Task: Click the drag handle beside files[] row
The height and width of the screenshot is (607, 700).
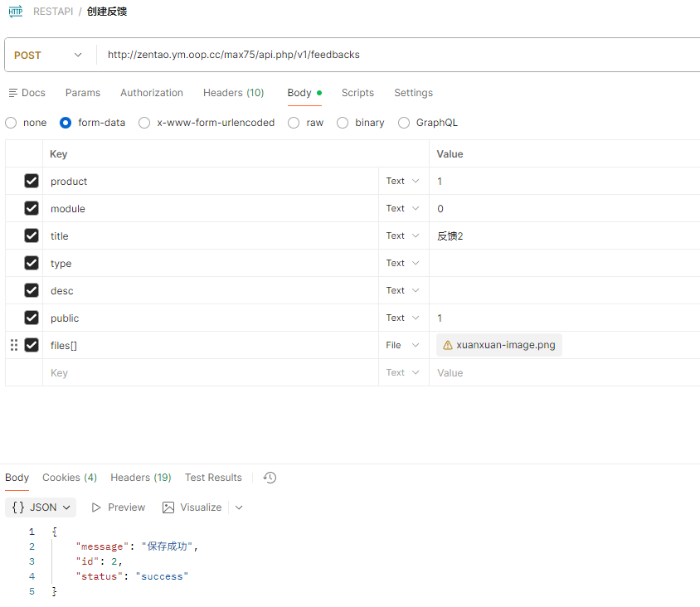Action: 13,345
